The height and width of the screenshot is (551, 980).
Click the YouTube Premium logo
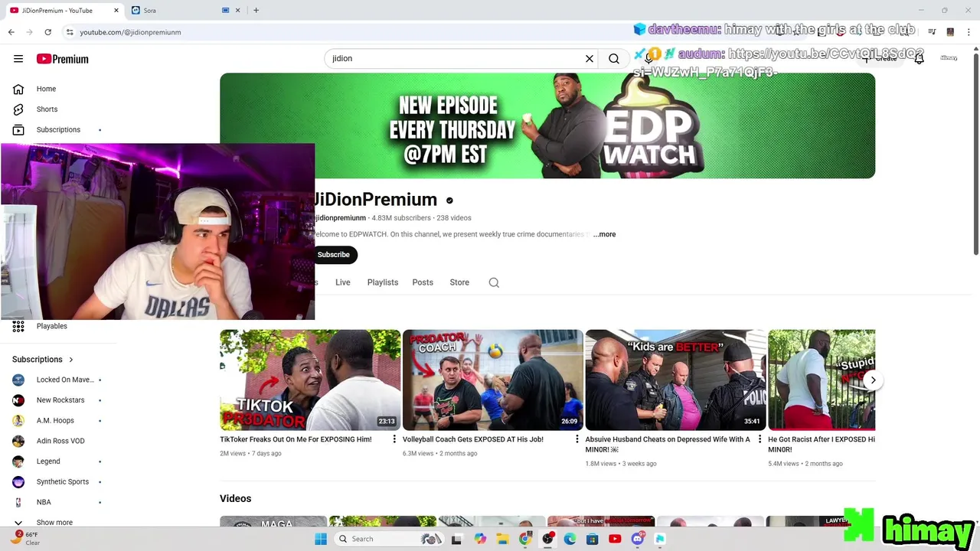click(x=62, y=59)
